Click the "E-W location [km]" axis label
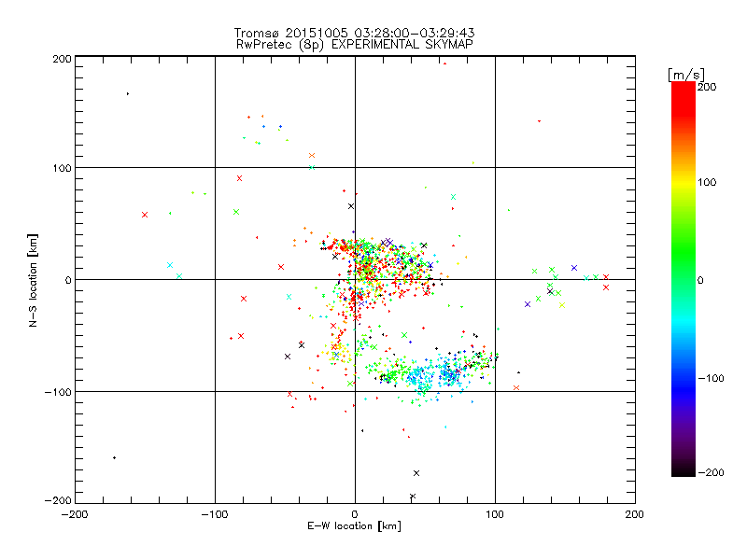Screen dimensions: 747x560 point(354,526)
